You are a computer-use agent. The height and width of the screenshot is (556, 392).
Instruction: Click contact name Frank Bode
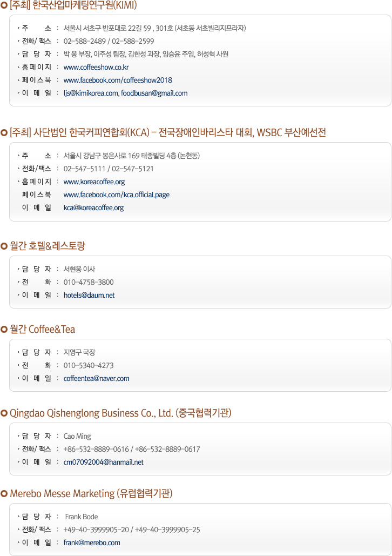coord(82,517)
